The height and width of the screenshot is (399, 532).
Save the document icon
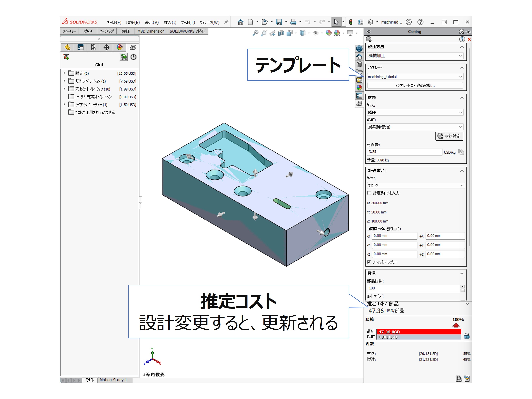click(279, 22)
